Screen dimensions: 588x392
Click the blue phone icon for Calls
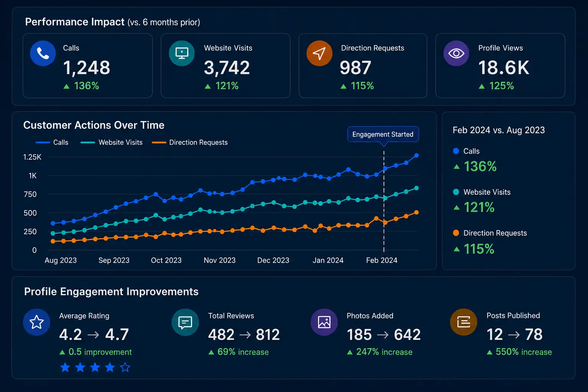point(43,53)
